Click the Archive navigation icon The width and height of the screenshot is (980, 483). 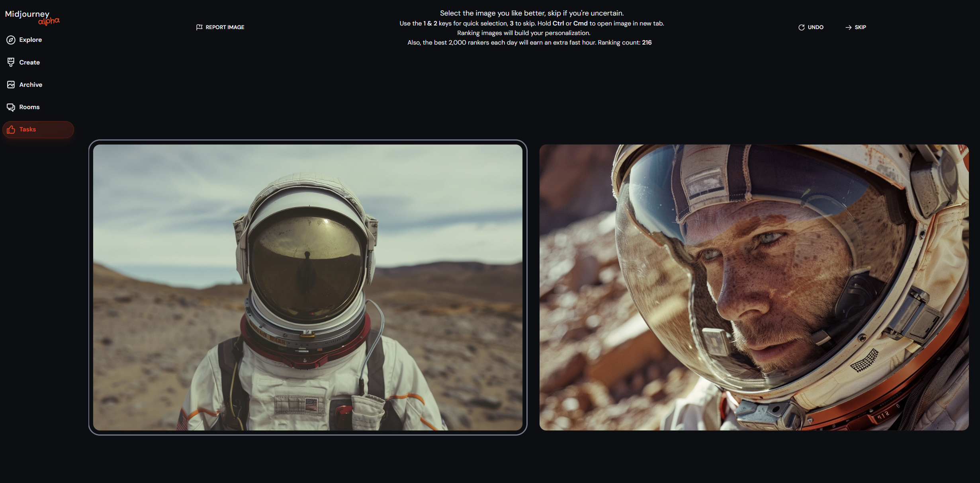pyautogui.click(x=11, y=84)
